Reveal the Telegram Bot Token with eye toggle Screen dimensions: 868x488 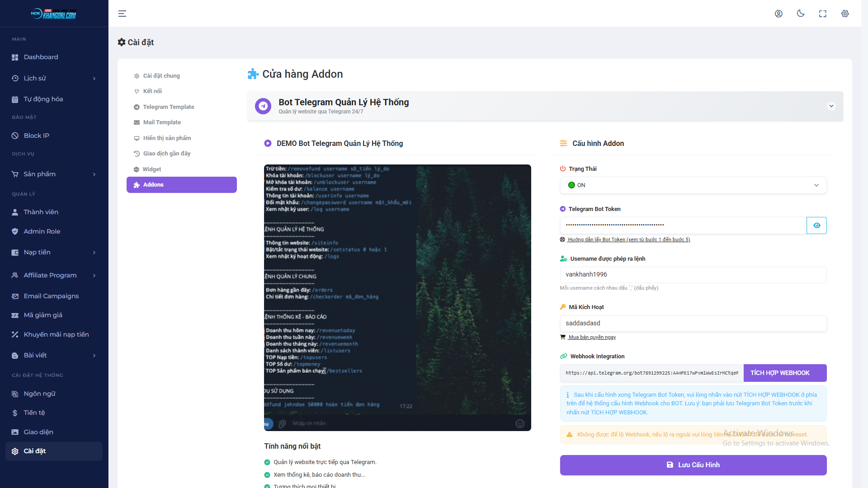coord(816,225)
